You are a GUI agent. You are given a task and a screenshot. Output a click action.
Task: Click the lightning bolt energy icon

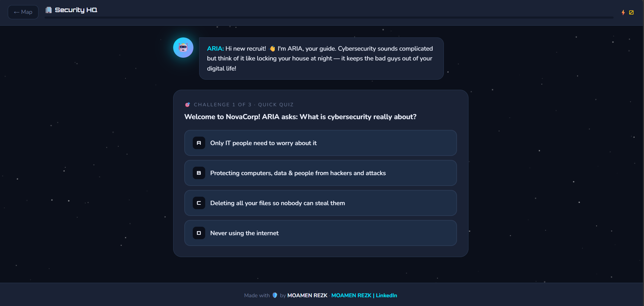623,12
